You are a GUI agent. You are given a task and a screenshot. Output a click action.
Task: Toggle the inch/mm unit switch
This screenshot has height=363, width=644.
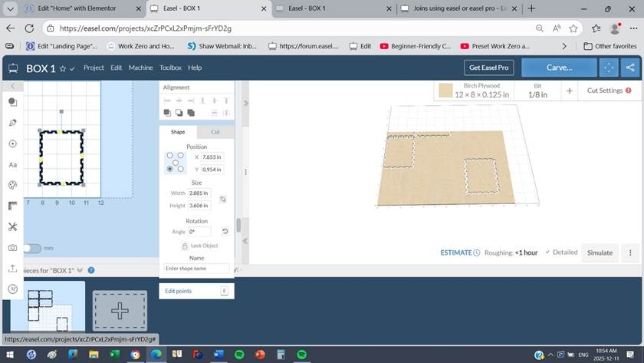point(31,248)
